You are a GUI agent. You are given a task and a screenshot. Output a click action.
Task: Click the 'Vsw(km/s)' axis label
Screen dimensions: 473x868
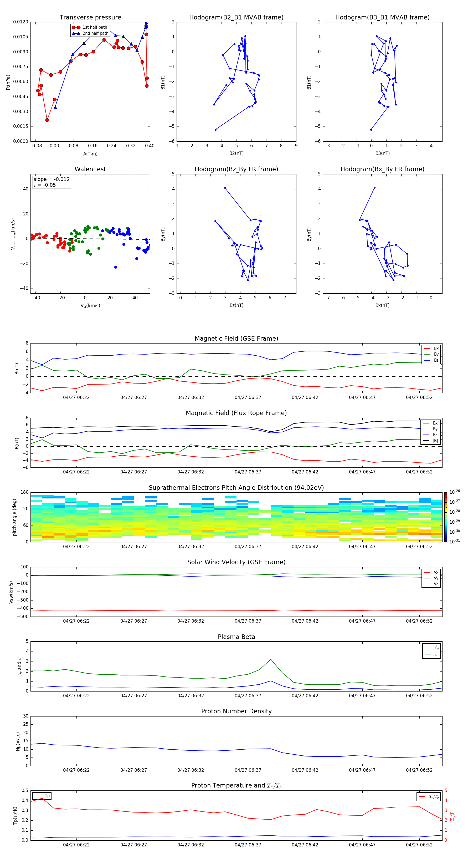(x=11, y=592)
